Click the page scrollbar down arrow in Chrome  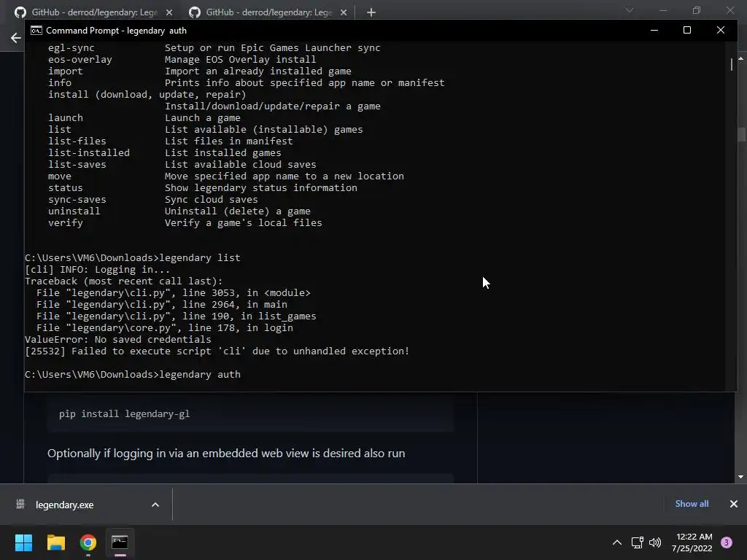[740, 477]
